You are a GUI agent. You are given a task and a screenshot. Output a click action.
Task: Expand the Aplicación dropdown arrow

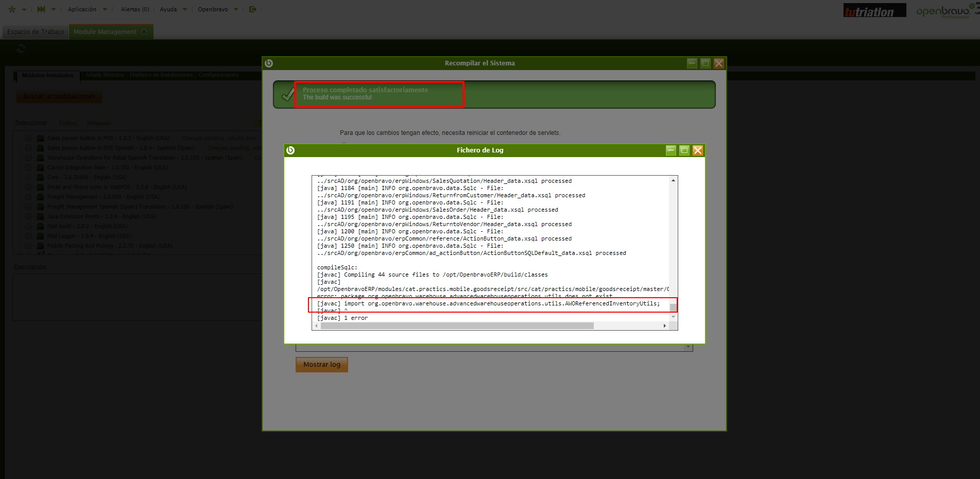coord(105,9)
